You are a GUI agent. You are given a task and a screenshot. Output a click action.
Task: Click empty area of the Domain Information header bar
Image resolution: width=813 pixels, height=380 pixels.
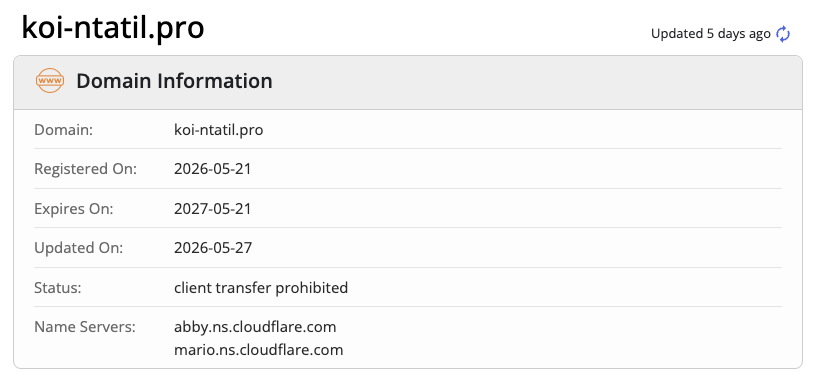click(x=534, y=82)
